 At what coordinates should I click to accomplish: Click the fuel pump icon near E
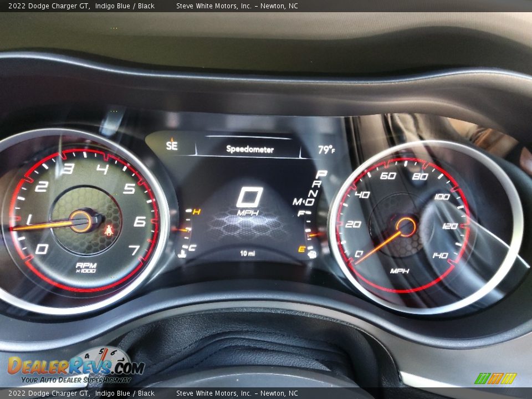[x=312, y=254]
